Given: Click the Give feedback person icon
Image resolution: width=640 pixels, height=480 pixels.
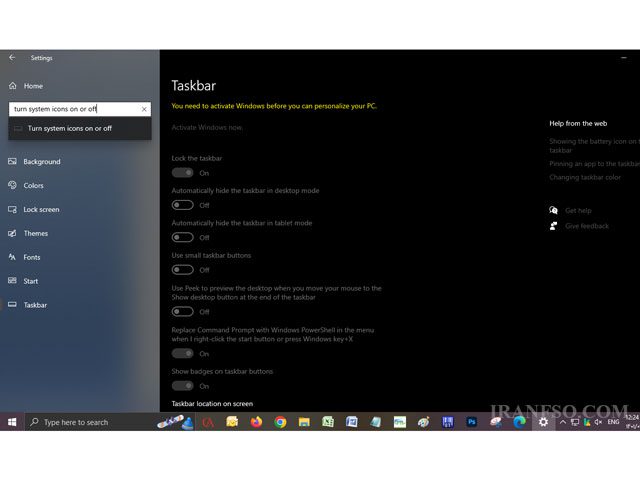Looking at the screenshot, I should point(553,226).
